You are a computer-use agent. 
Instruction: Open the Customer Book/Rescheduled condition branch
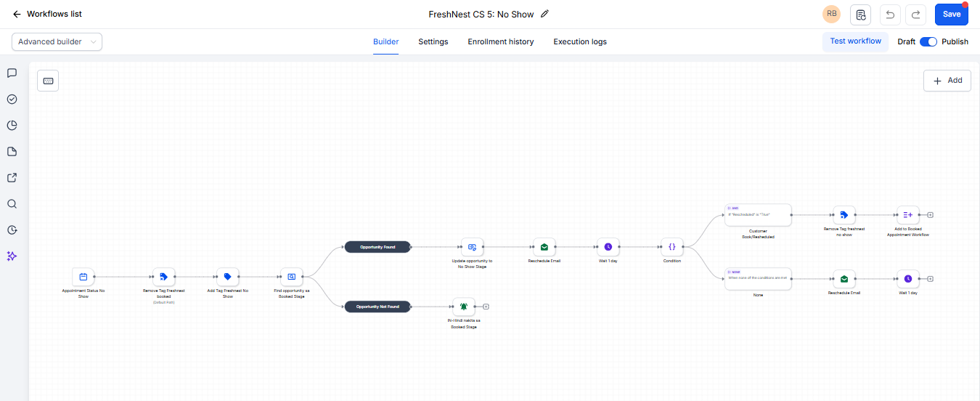[x=758, y=215]
